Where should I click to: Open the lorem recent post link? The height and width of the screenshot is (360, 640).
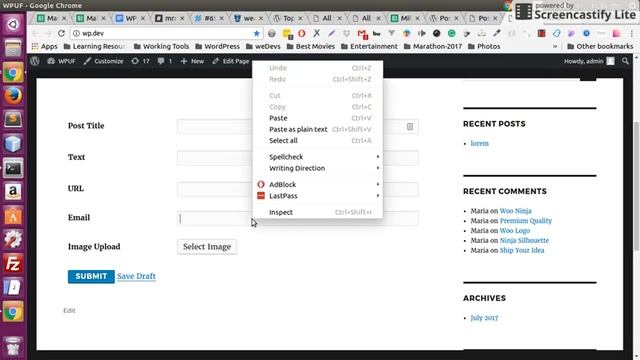(480, 144)
